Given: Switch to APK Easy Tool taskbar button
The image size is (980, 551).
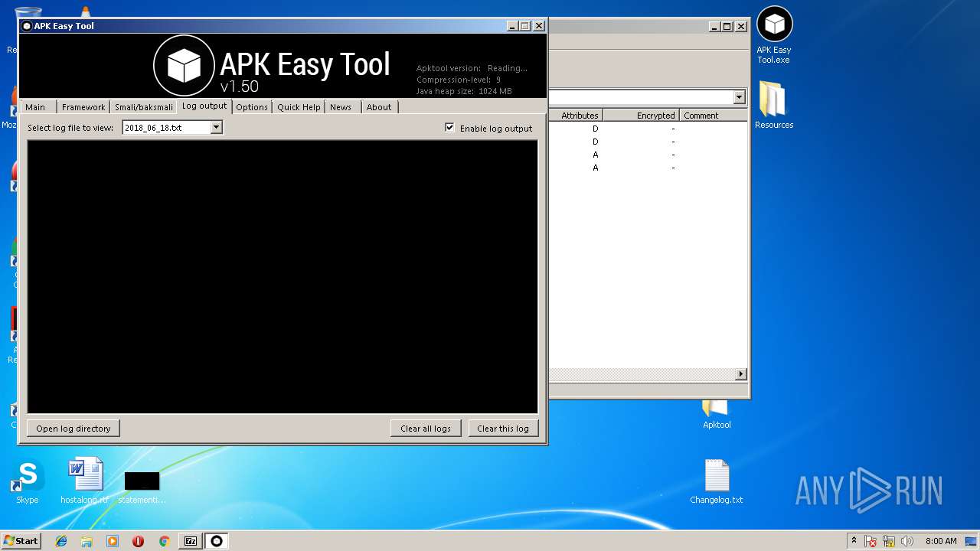Looking at the screenshot, I should coord(217,541).
